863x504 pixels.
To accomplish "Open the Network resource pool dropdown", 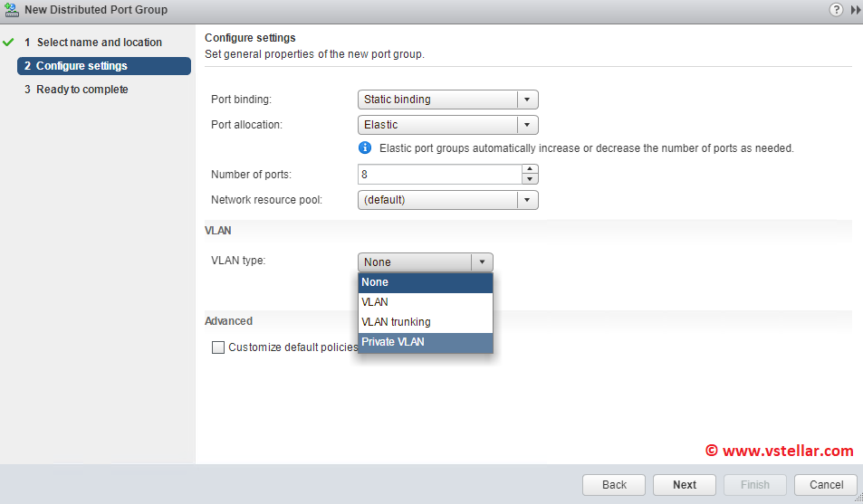I will (528, 199).
